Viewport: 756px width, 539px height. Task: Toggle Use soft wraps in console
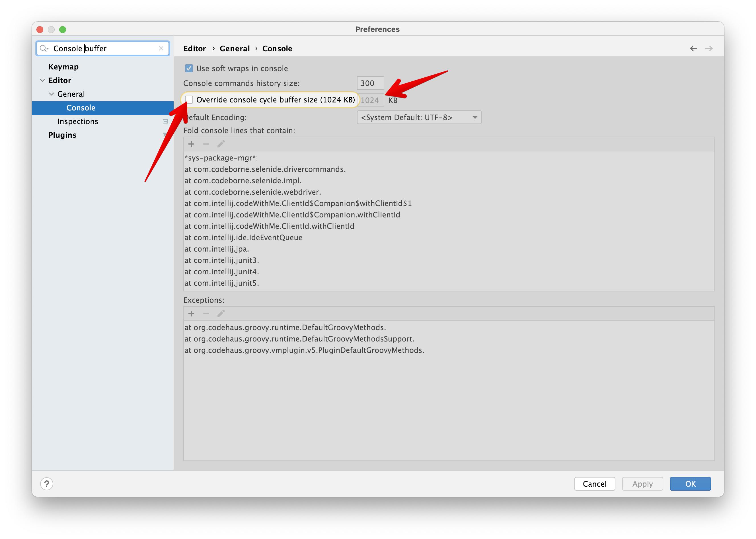point(189,68)
